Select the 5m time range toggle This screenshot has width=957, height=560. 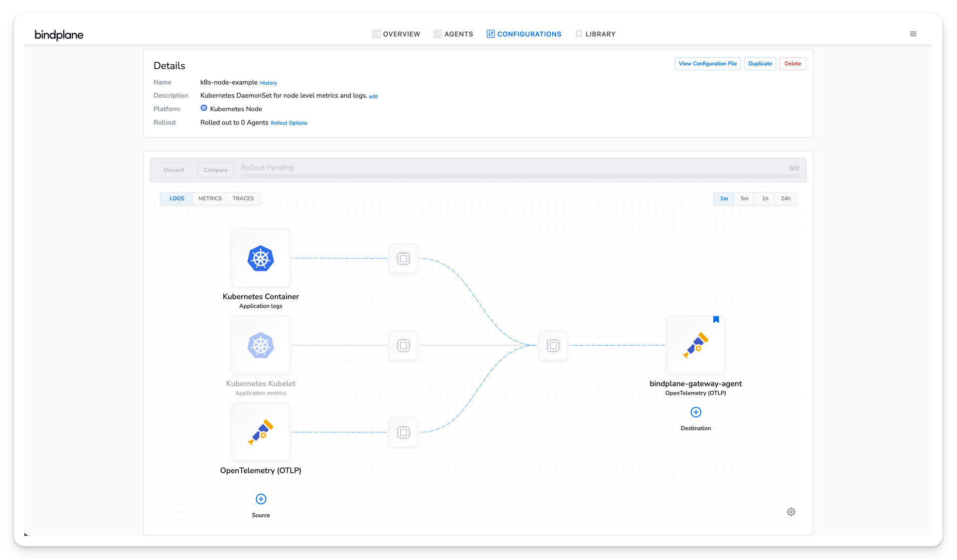[x=746, y=198]
